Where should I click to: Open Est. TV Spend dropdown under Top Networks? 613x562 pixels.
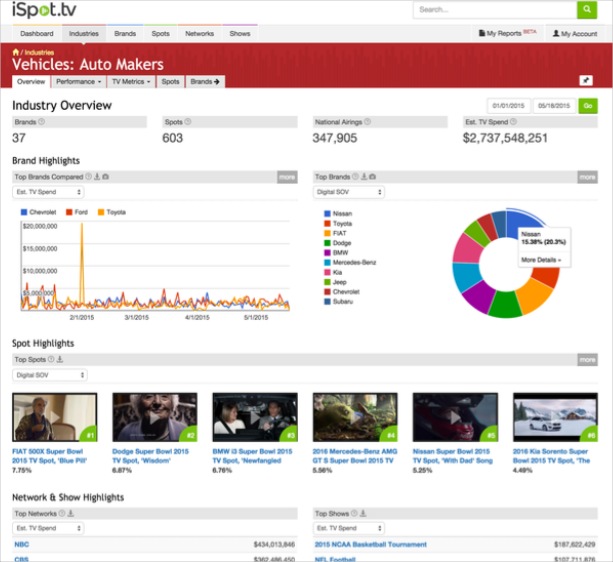pos(48,528)
